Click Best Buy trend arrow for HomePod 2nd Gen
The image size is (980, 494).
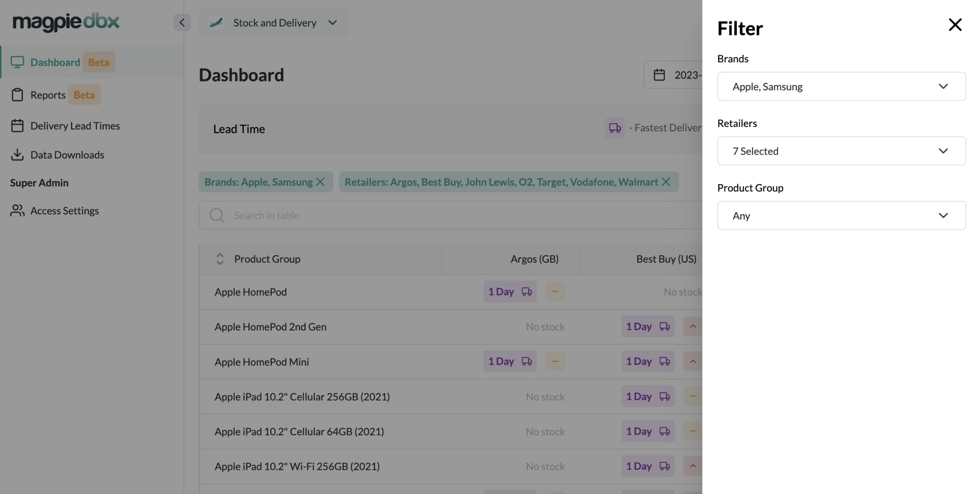[x=693, y=327]
